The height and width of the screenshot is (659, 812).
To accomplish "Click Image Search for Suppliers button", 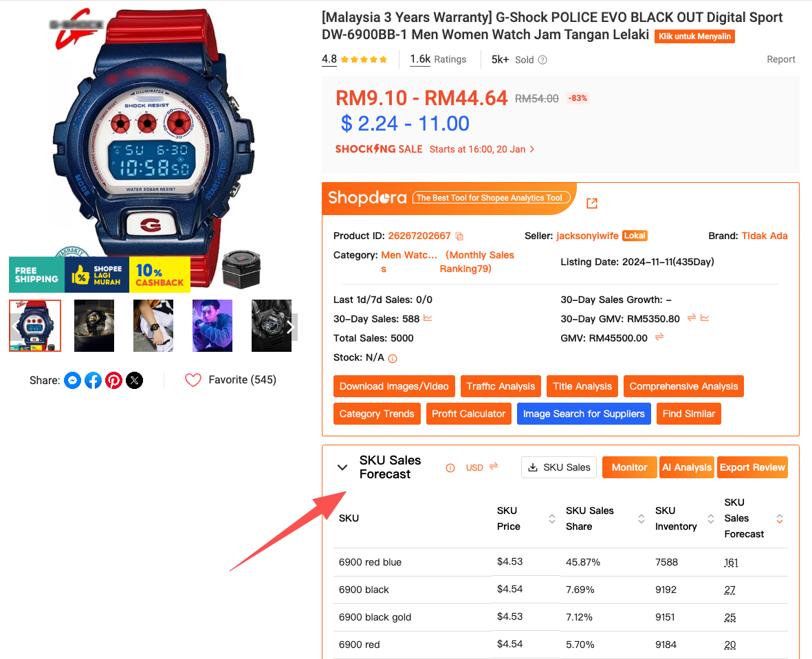I will [x=584, y=414].
